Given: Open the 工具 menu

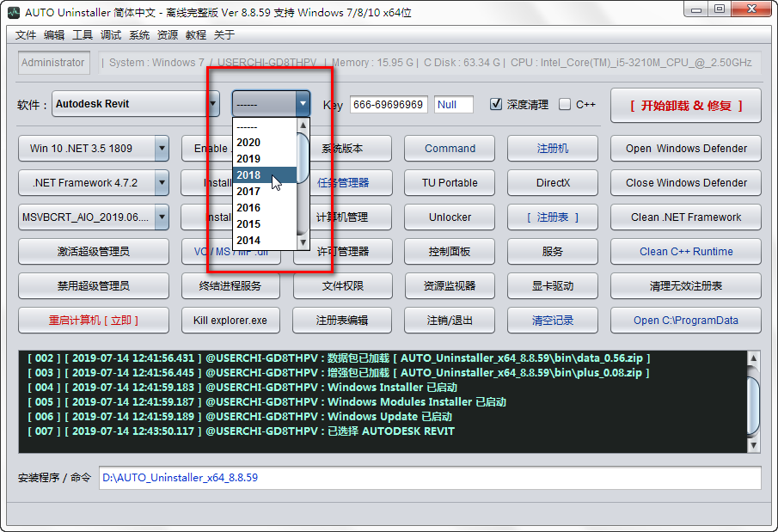Looking at the screenshot, I should pyautogui.click(x=83, y=34).
